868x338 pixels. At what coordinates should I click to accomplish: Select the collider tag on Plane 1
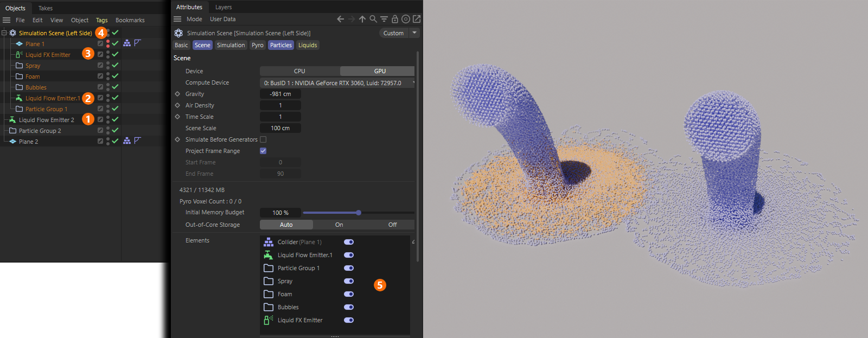tap(127, 43)
